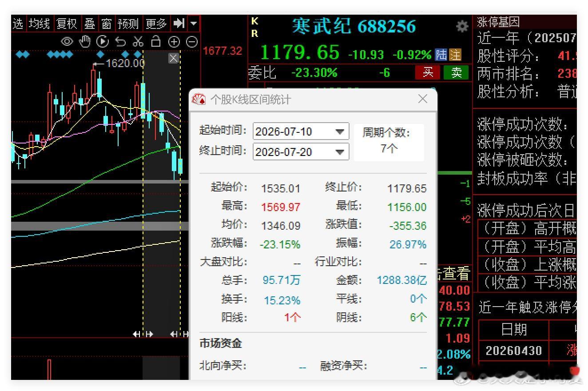The width and height of the screenshot is (588, 391).
Task: Click the 注 badge
Action: click(455, 55)
